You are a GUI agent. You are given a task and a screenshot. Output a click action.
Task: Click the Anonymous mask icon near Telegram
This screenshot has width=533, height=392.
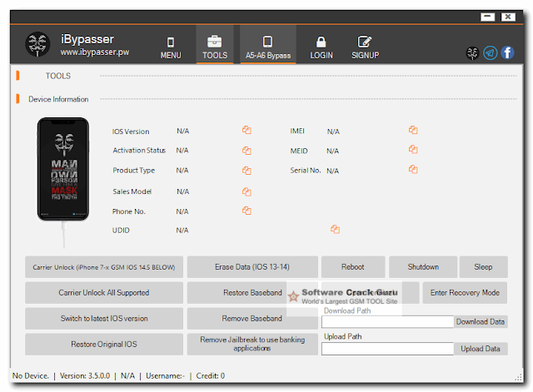472,53
